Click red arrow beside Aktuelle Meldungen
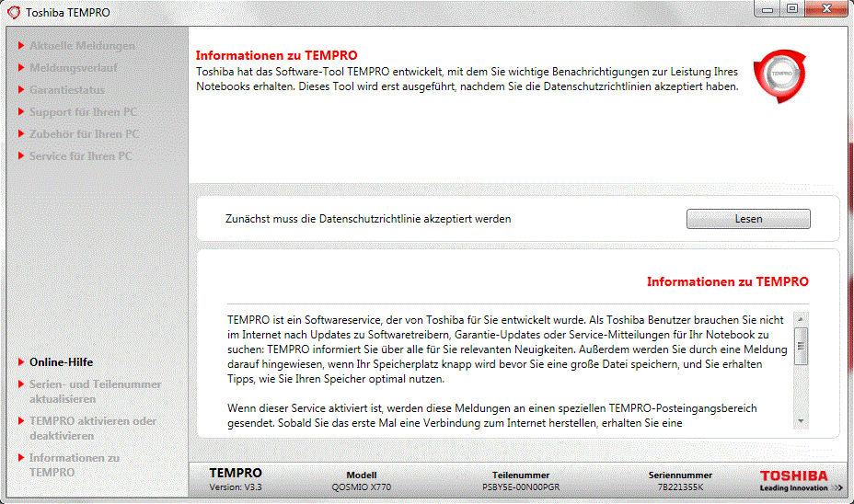 (21, 46)
